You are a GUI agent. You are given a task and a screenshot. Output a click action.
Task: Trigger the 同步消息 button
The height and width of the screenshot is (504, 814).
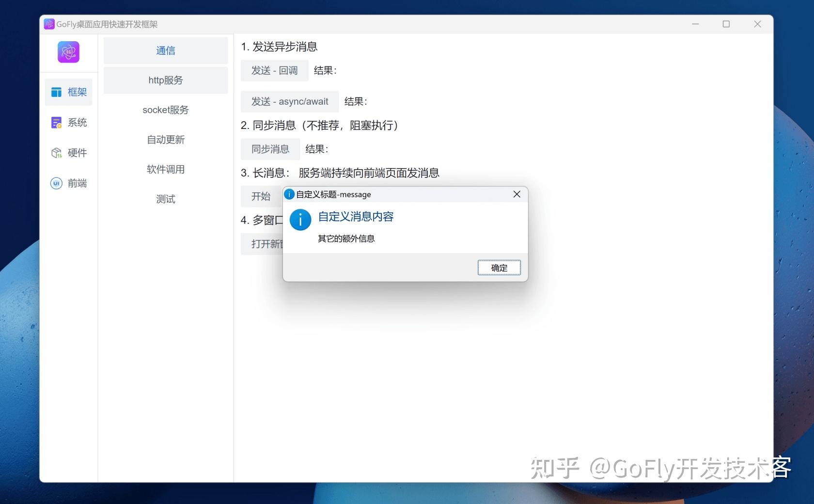click(270, 149)
